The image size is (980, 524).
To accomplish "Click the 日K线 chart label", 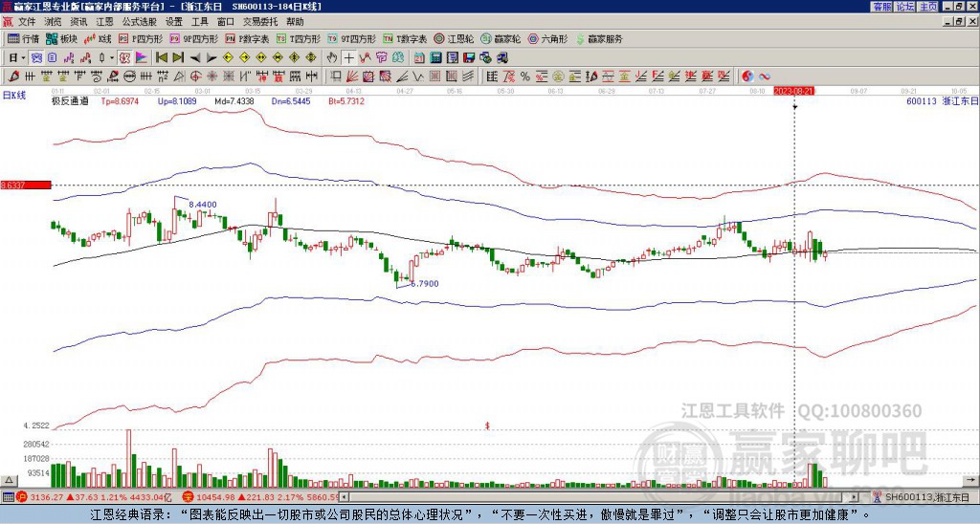I will 14,96.
